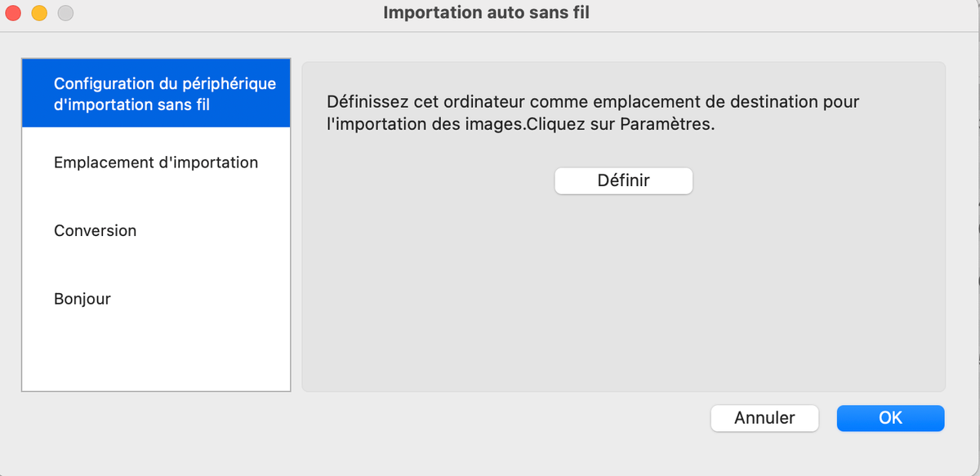Viewport: 980px width, 476px height.
Task: Click below Bonjour in the sidebar list
Action: click(155, 351)
